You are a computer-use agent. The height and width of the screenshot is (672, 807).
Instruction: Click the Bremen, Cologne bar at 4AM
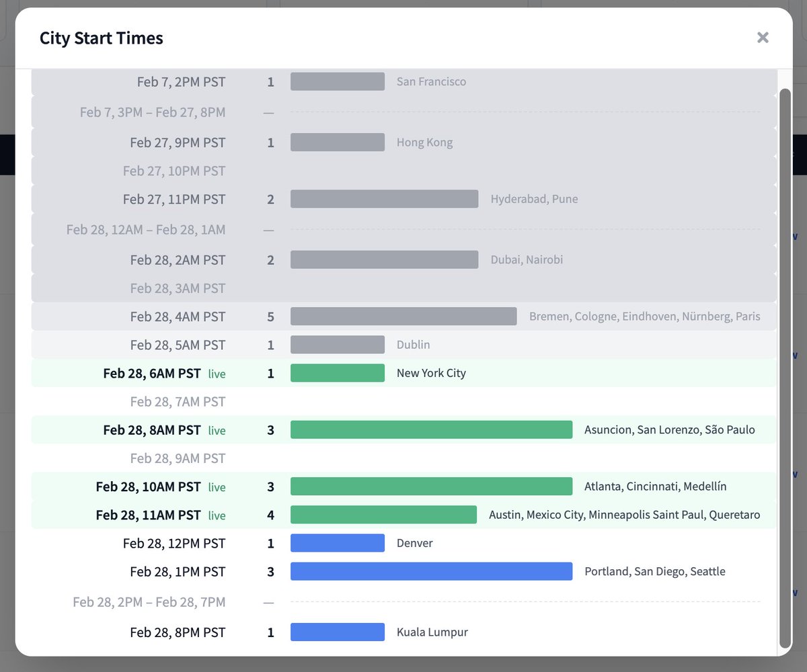tap(403, 316)
